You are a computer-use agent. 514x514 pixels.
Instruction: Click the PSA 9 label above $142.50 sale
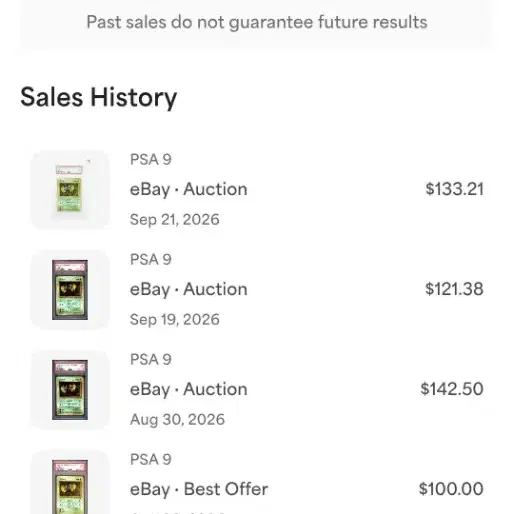click(x=151, y=359)
